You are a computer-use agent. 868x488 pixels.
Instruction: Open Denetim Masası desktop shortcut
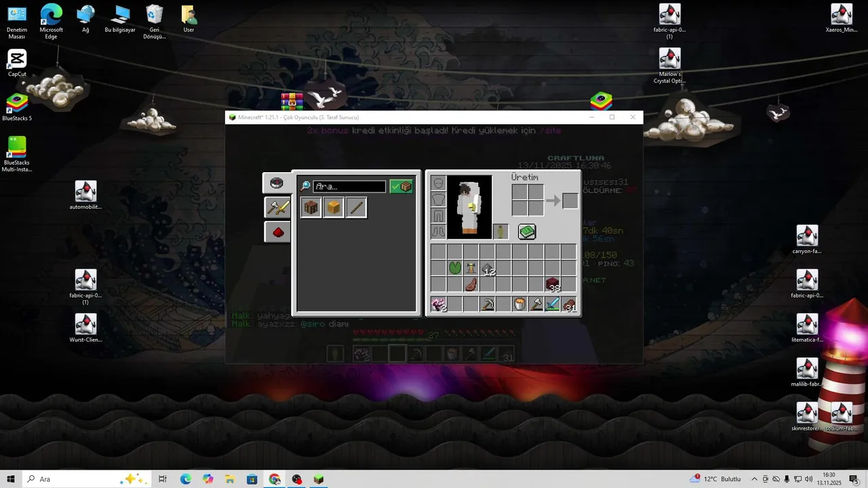17,22
